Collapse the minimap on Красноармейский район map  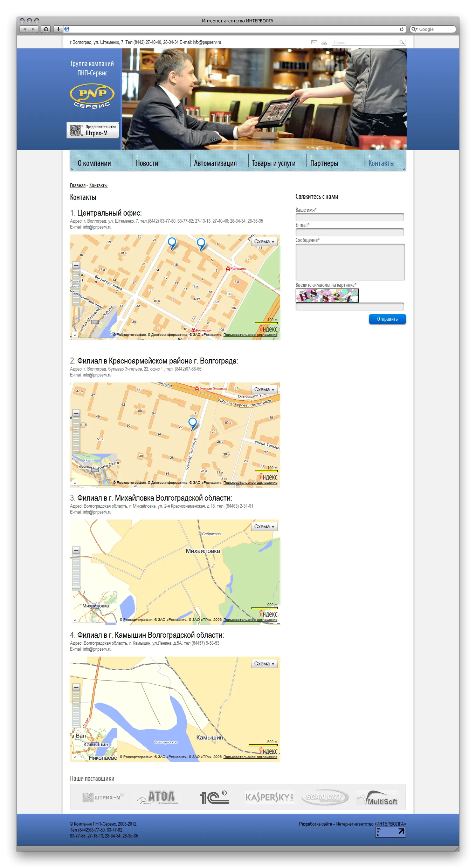point(75,483)
